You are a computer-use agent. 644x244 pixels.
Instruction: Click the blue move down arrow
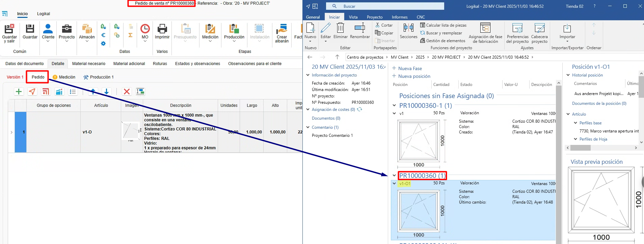click(x=106, y=92)
